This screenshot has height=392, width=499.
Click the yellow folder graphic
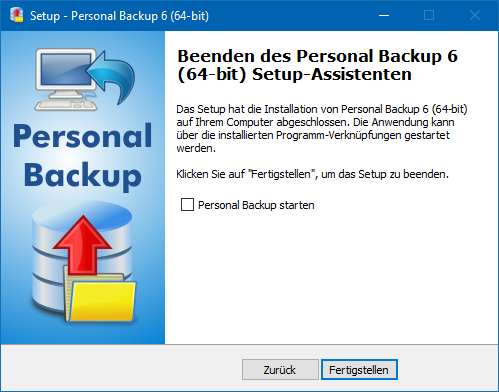[x=101, y=298]
